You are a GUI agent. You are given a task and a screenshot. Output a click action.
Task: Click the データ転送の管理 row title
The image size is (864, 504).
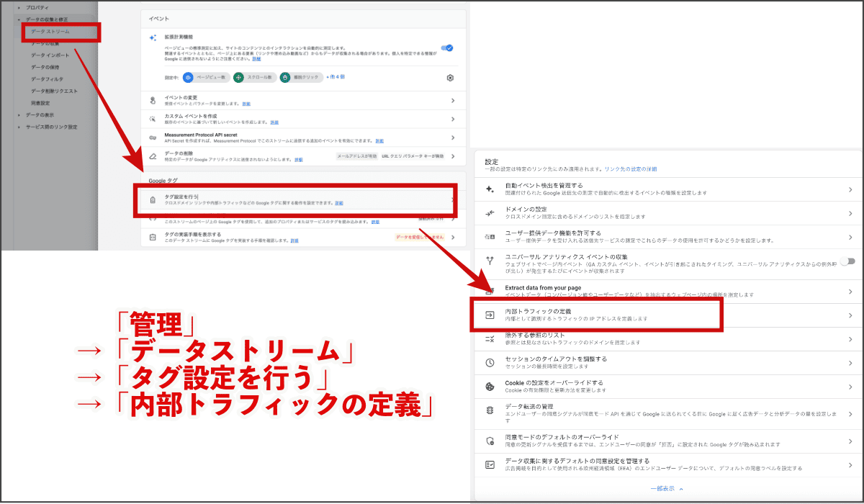[531, 406]
